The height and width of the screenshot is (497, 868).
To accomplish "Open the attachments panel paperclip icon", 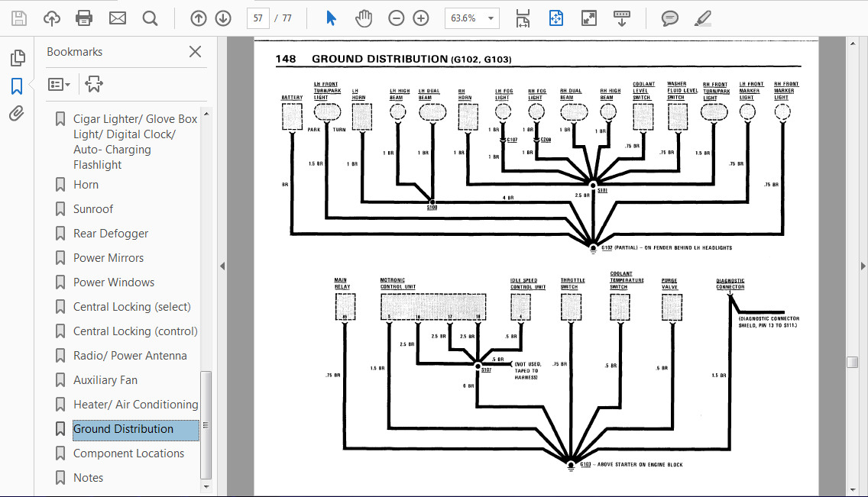I will (x=17, y=113).
